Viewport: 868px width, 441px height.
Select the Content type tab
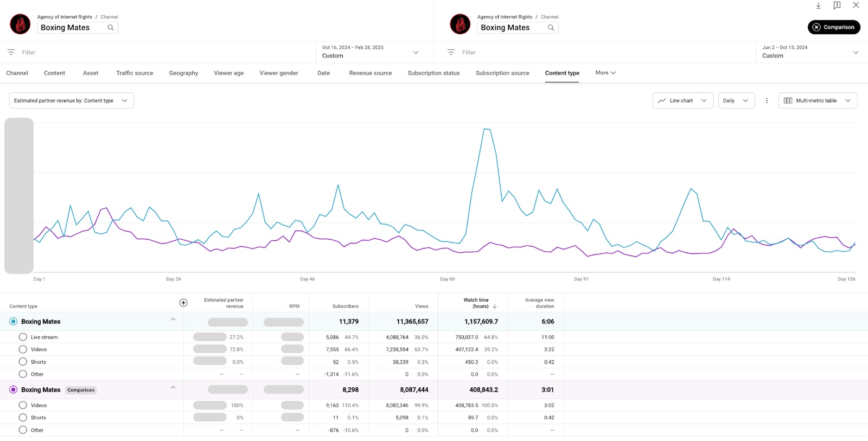pyautogui.click(x=562, y=73)
